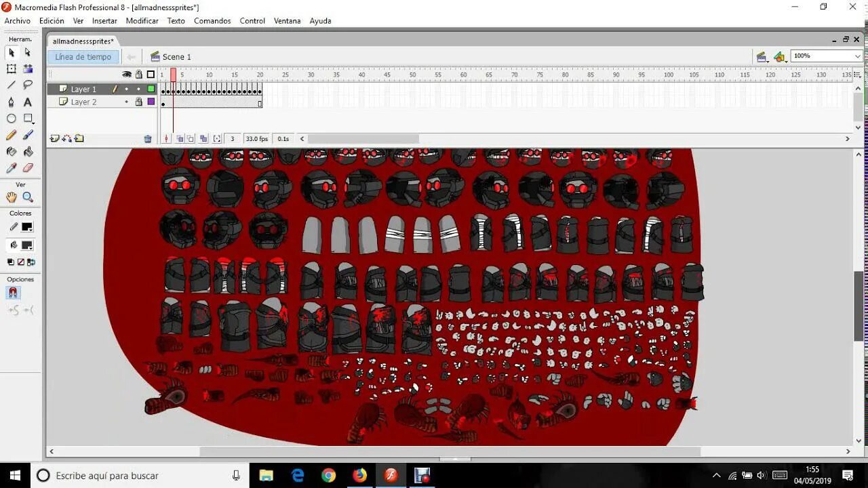Hide Layer 1 using eye column dot
This screenshot has height=488, width=868.
click(126, 89)
